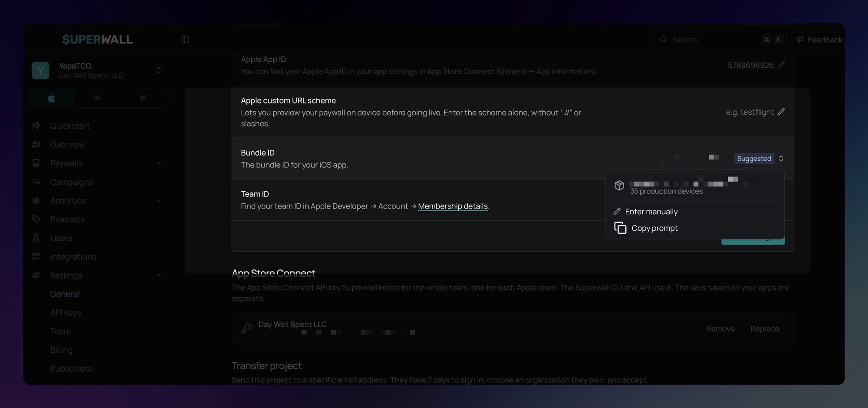
Task: Replace the Day Well Spent LLC key
Action: tap(764, 328)
